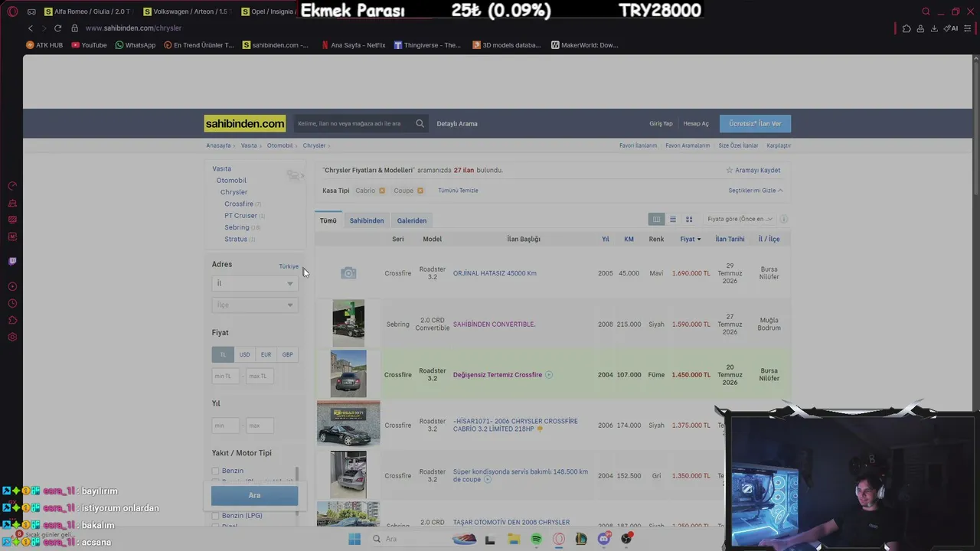Click the star icon beside Aramayı Kaydet
980x551 pixels.
pos(730,170)
